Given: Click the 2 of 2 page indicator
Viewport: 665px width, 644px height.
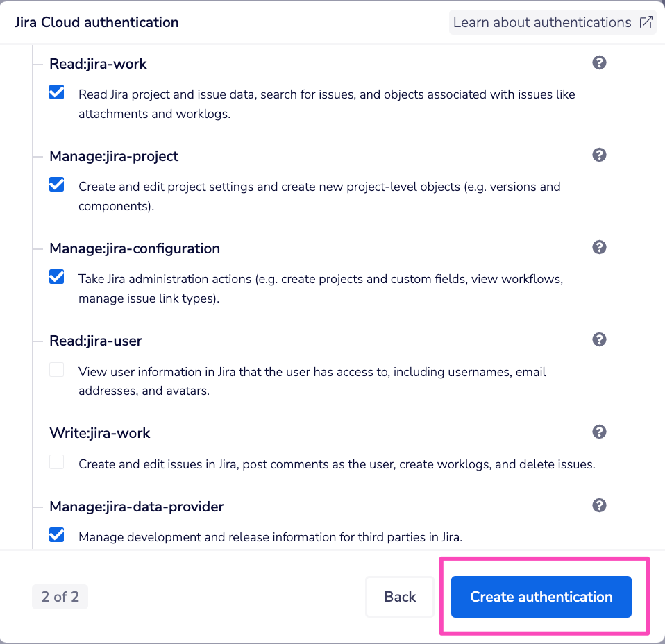Looking at the screenshot, I should (x=60, y=596).
